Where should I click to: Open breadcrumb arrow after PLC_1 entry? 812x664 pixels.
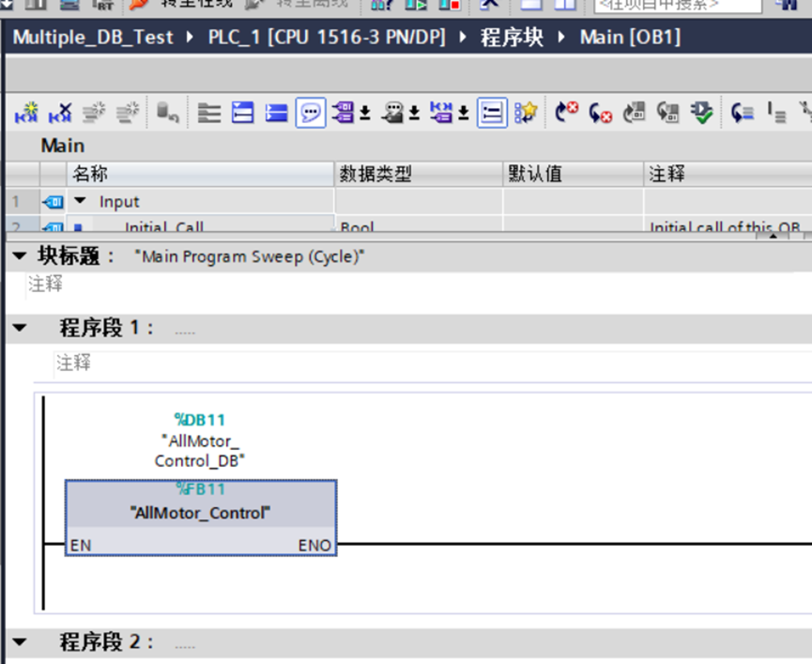pyautogui.click(x=462, y=38)
